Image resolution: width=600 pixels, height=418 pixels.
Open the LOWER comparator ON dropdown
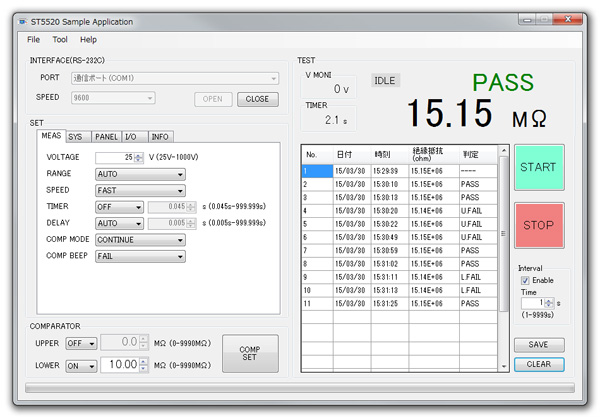point(81,366)
